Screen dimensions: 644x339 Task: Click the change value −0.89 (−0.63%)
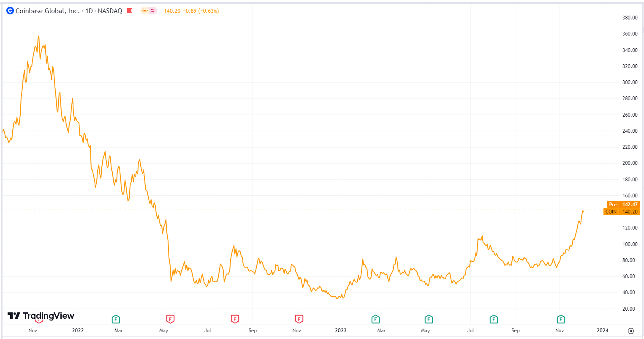[x=201, y=11]
